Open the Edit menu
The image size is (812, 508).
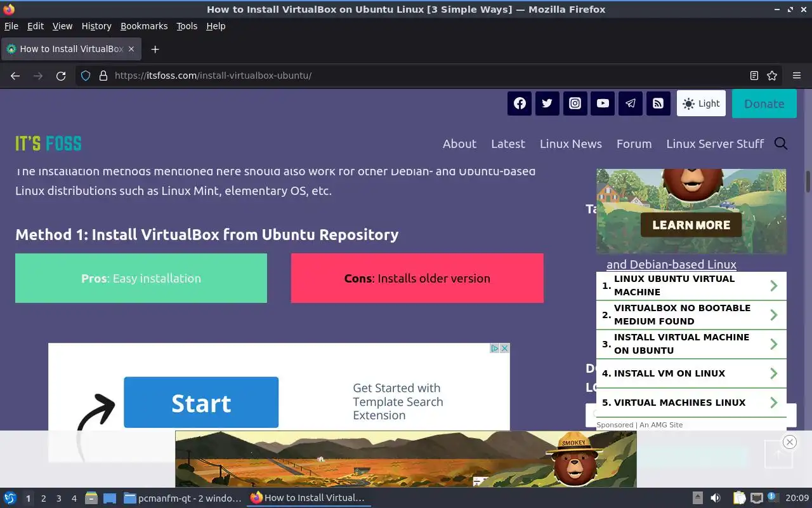(36, 26)
